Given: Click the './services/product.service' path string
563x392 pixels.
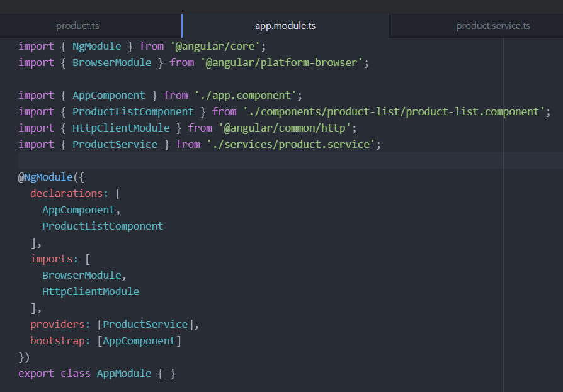Looking at the screenshot, I should (291, 145).
